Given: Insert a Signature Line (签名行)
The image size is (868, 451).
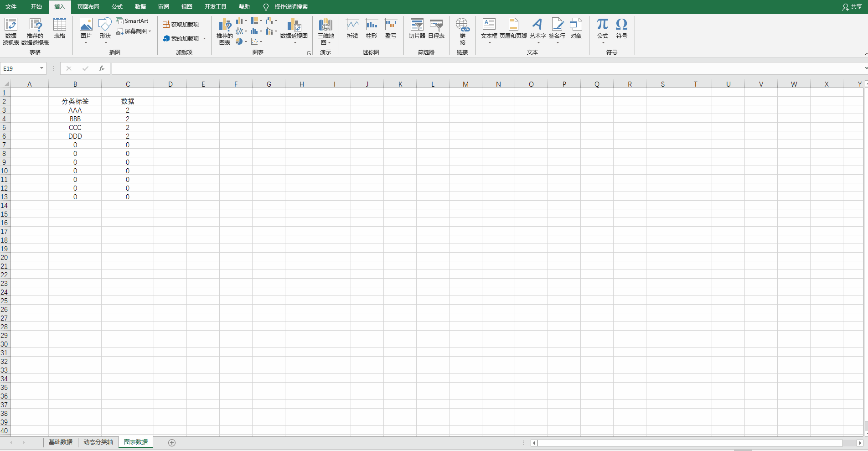Looking at the screenshot, I should click(557, 31).
